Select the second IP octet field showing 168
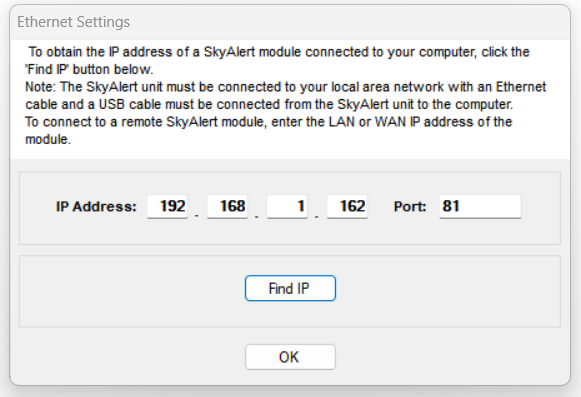581x397 pixels. coord(228,206)
